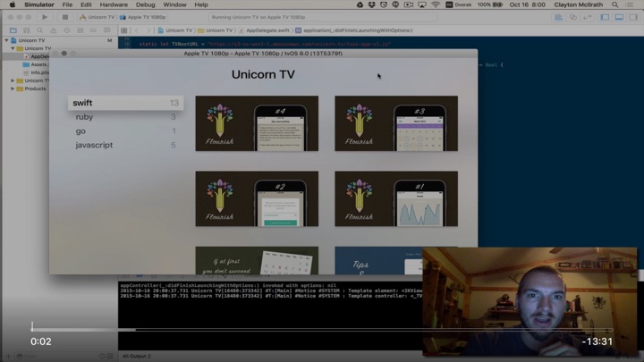Viewport: 644px width, 362px height.
Task: Click the add (+) button in navigator footer
Action: [8, 356]
